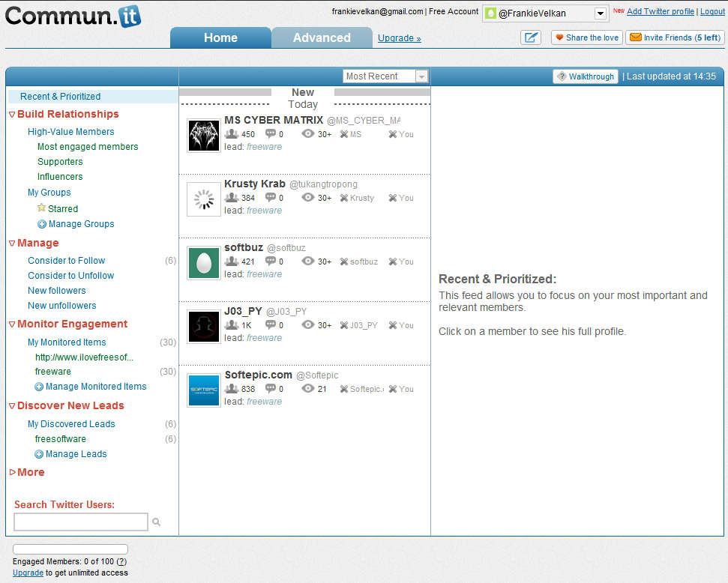Open the @FrankieVelkan profile dropdown
The image size is (728, 583).
point(601,13)
